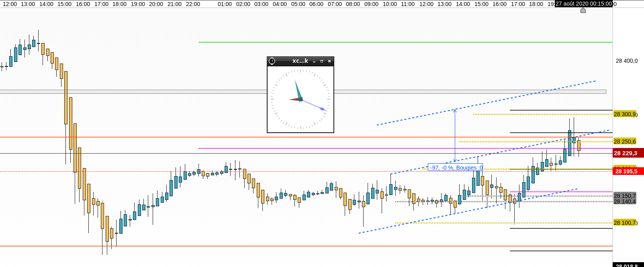Click the analog clock face
The image size is (644, 267).
click(x=301, y=99)
